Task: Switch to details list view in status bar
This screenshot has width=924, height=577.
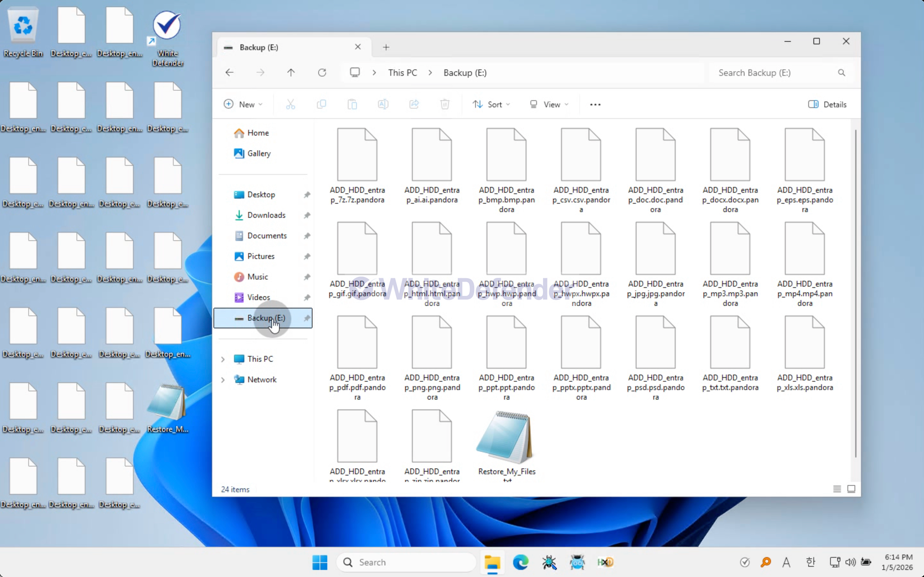Action: [837, 489]
